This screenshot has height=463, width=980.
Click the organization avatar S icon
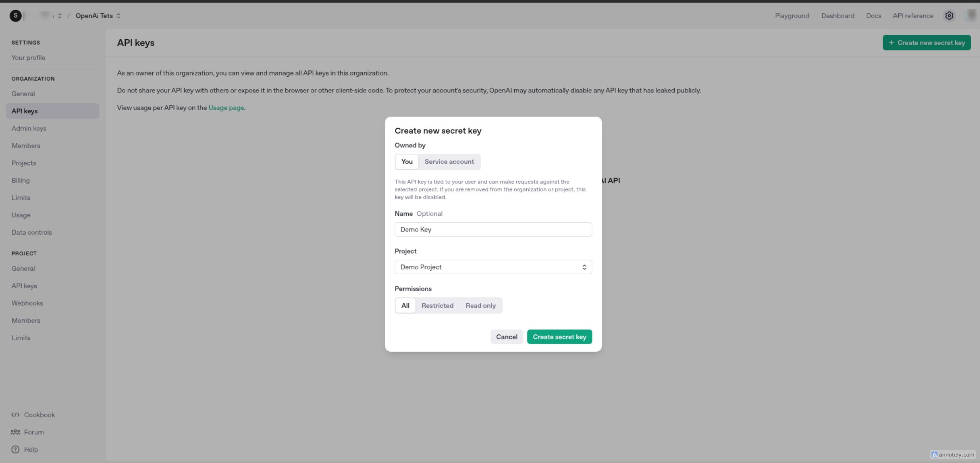(x=15, y=16)
